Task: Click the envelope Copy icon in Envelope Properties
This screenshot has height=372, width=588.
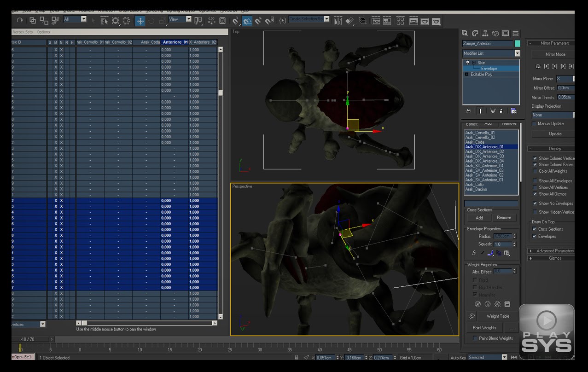Action: [x=498, y=252]
